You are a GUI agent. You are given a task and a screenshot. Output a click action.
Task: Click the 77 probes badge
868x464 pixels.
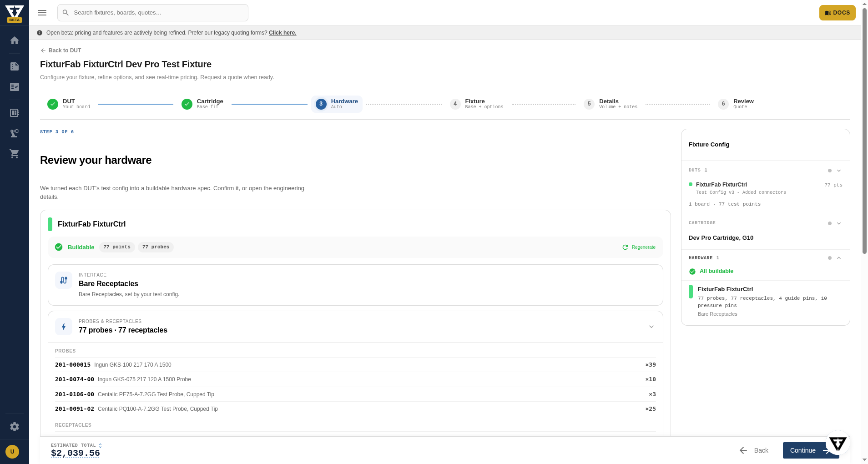tap(156, 247)
